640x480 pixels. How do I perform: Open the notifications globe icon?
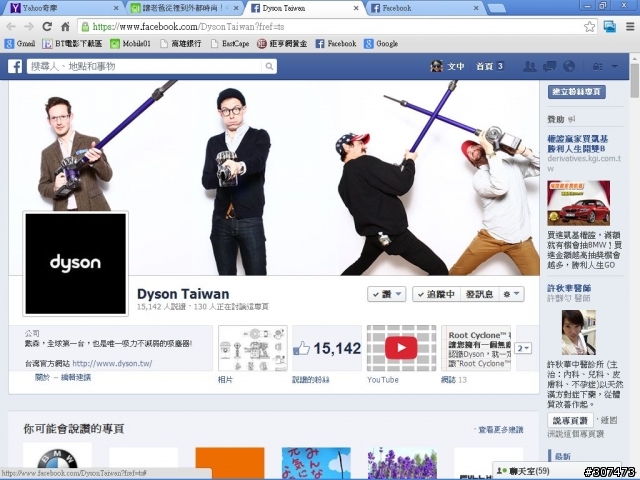click(x=569, y=66)
